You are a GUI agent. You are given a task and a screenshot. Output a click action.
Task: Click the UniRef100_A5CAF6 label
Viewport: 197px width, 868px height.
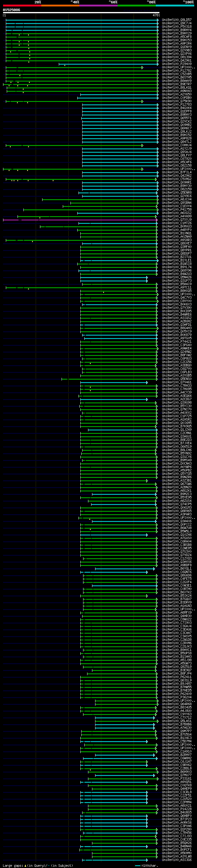176,162
